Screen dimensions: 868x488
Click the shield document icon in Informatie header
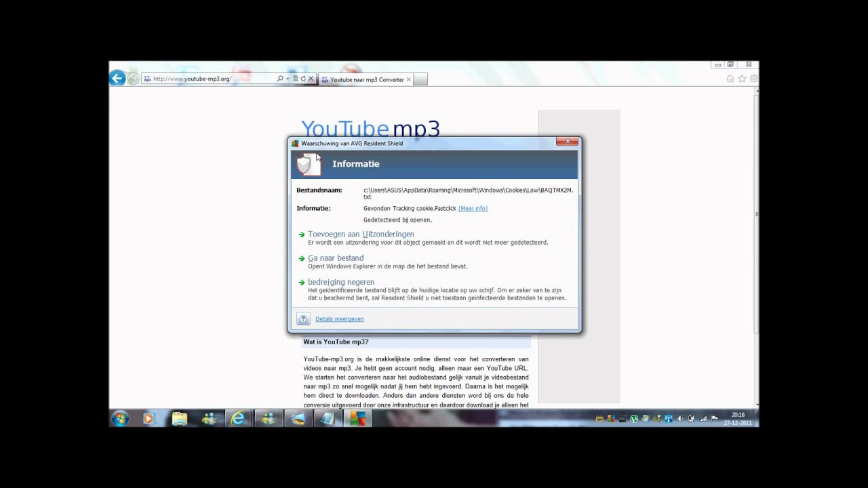[309, 164]
